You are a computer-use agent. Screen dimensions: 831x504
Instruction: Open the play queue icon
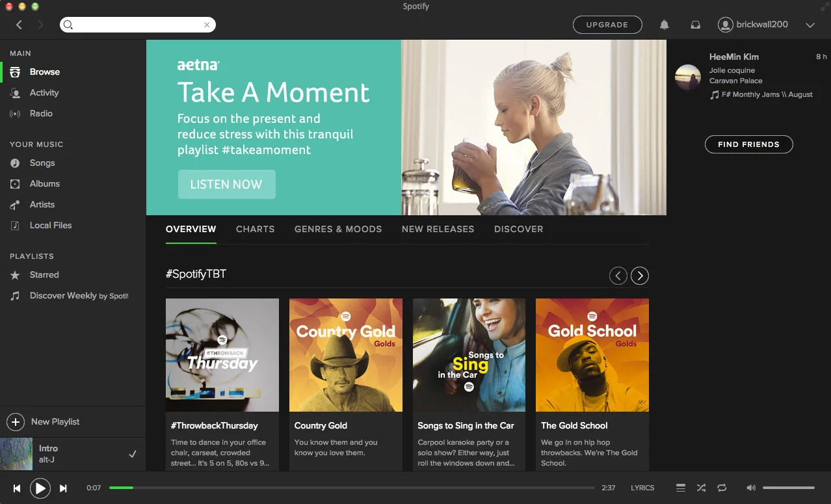pos(680,488)
